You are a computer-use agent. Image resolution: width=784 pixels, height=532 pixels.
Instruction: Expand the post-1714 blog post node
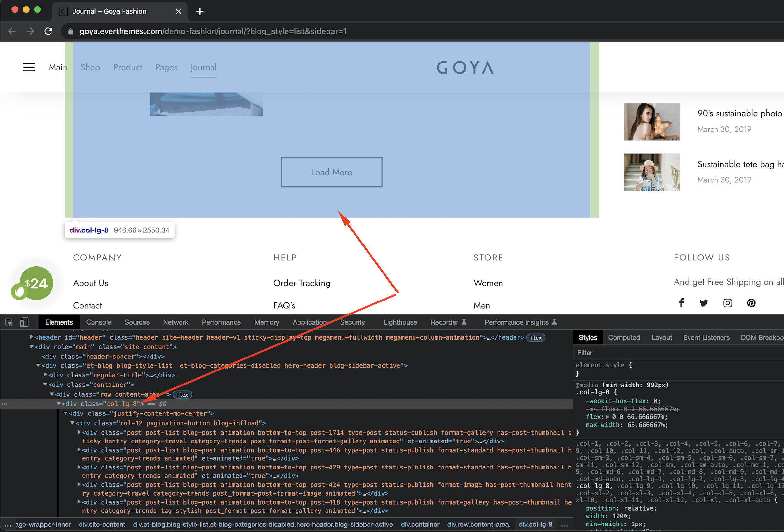(x=79, y=432)
